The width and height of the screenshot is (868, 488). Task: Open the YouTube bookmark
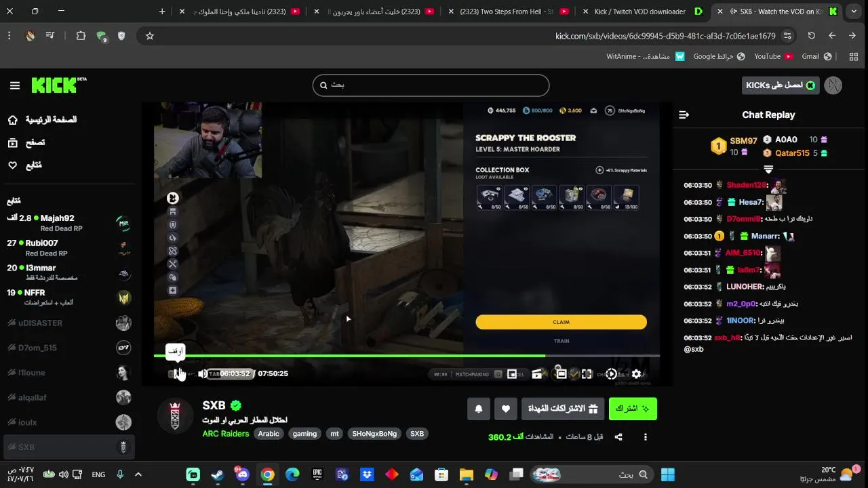pos(774,56)
